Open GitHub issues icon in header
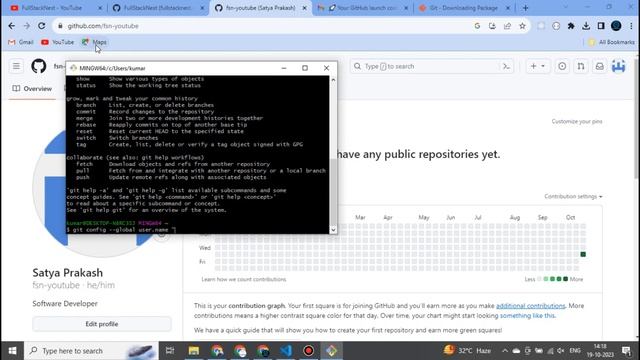The height and width of the screenshot is (360, 640). [x=562, y=66]
